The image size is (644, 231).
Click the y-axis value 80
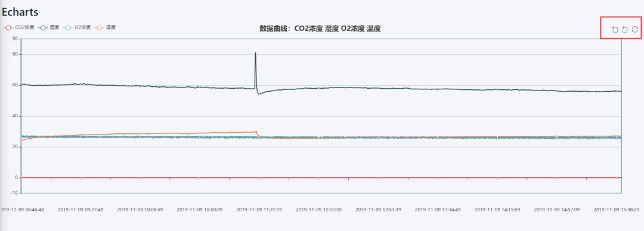tap(15, 54)
